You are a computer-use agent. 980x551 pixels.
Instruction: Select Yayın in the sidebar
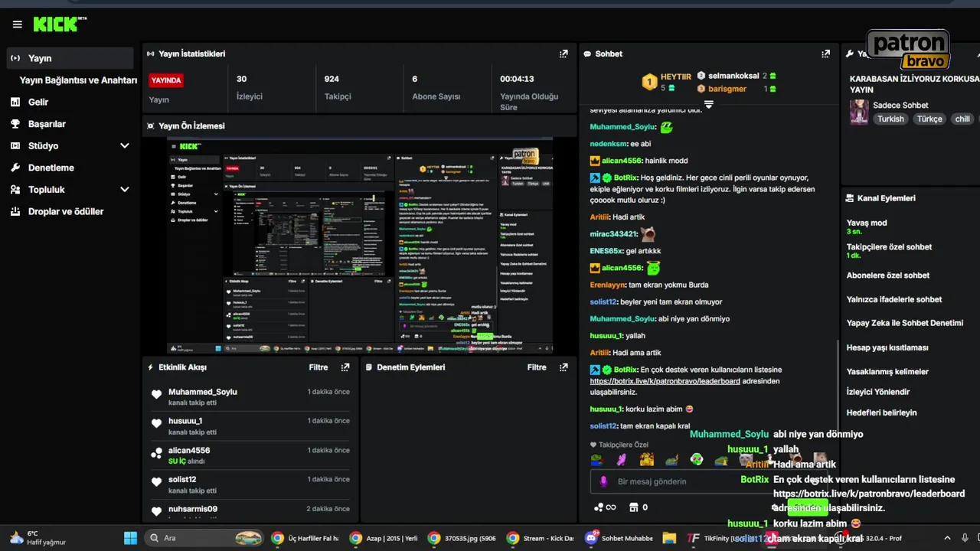70,58
